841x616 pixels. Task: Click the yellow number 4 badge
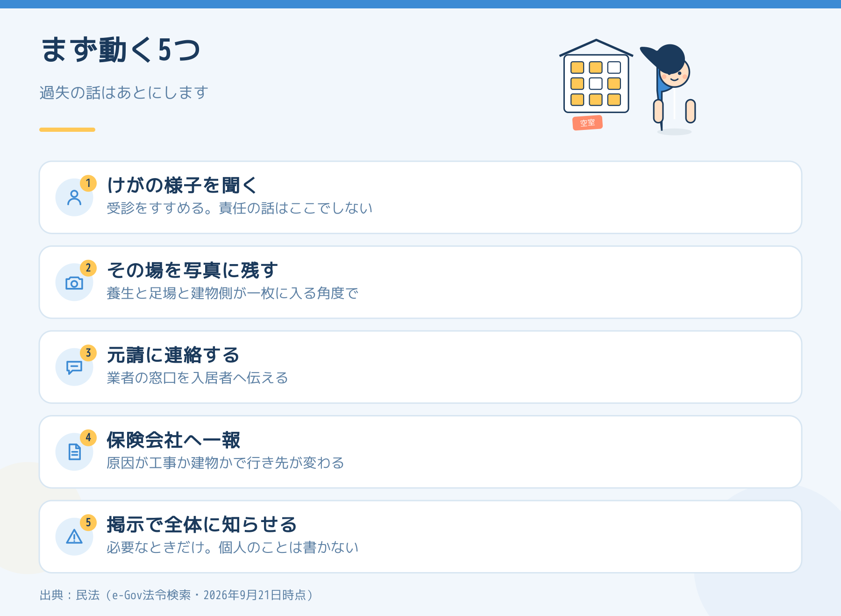[x=88, y=438]
